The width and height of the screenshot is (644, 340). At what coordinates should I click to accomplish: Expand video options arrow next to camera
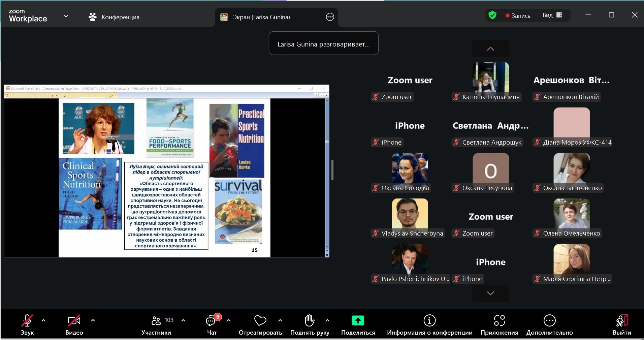[93, 320]
